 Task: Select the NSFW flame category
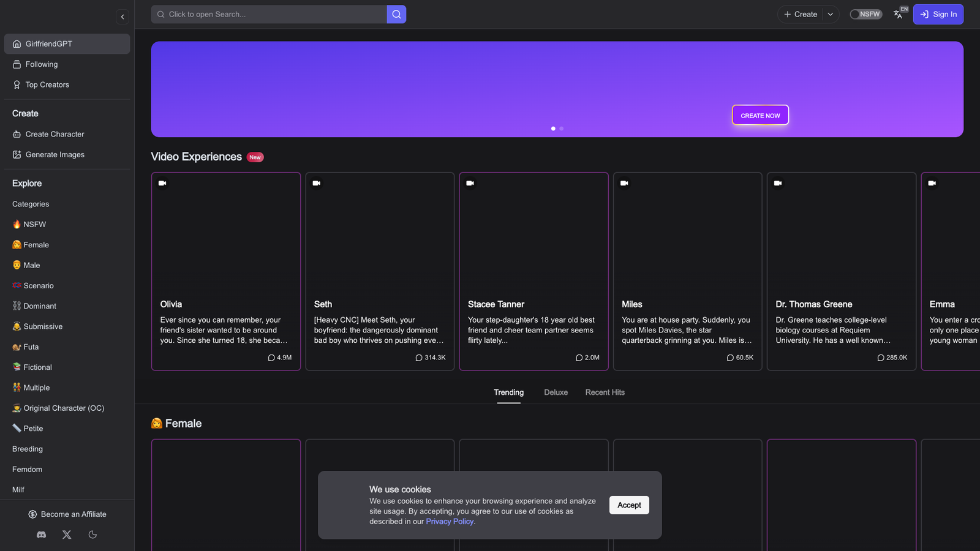click(29, 224)
